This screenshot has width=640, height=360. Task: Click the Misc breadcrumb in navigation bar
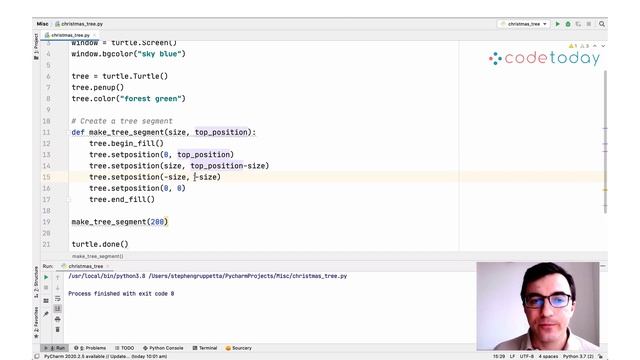pyautogui.click(x=42, y=24)
